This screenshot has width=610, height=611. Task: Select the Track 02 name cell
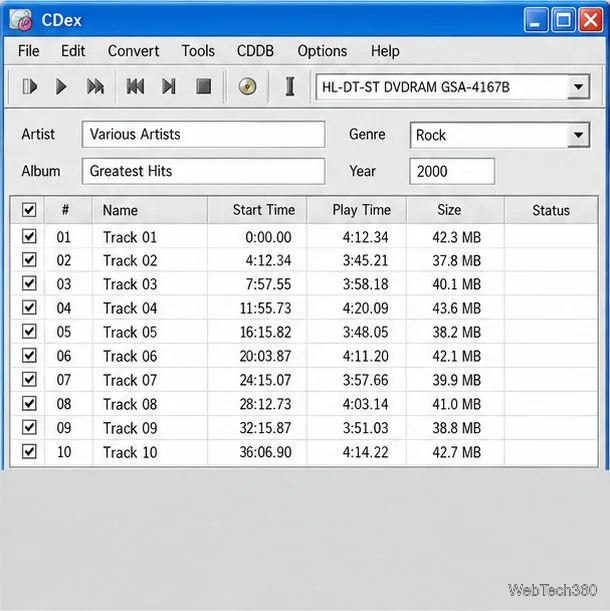point(150,260)
